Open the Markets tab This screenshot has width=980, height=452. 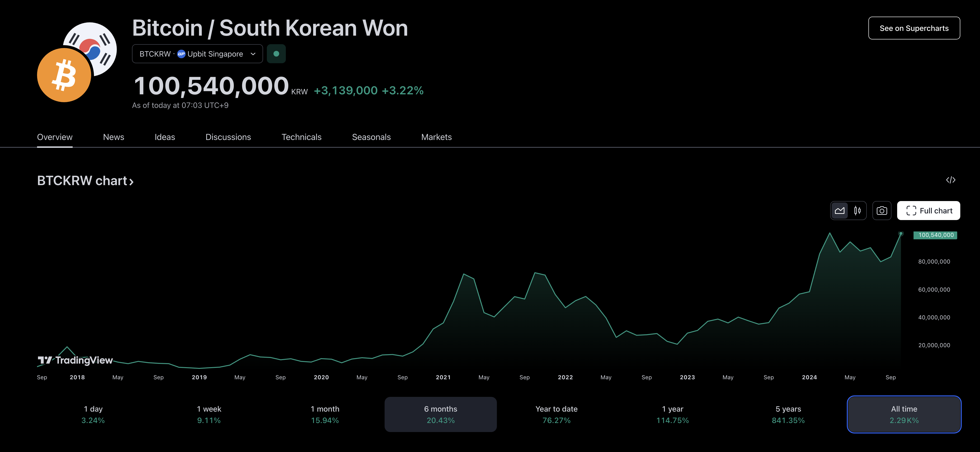436,137
